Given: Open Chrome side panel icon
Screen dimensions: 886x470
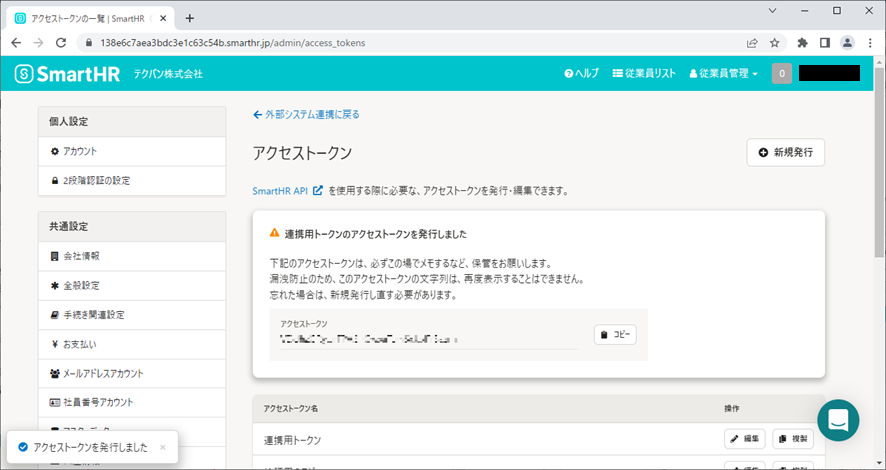Looking at the screenshot, I should pyautogui.click(x=825, y=43).
